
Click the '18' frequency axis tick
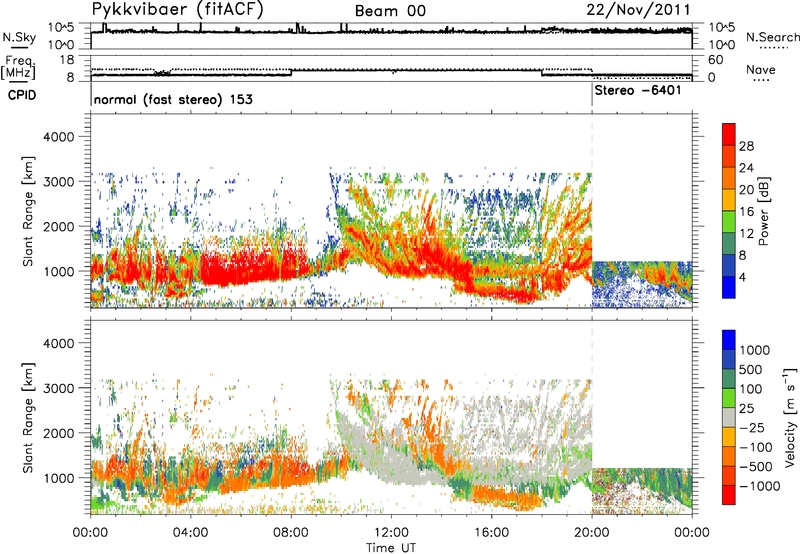tap(67, 60)
